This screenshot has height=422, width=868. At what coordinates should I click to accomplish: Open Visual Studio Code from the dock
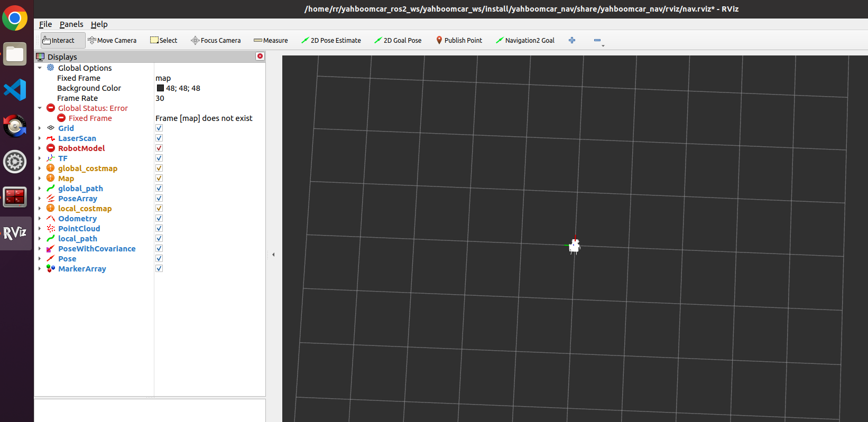(15, 90)
